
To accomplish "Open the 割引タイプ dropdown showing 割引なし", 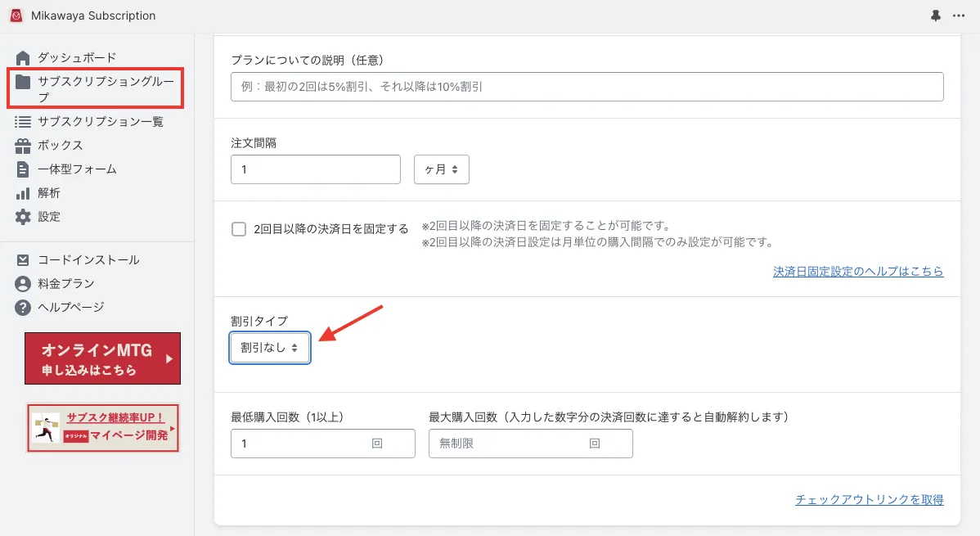I will 269,348.
